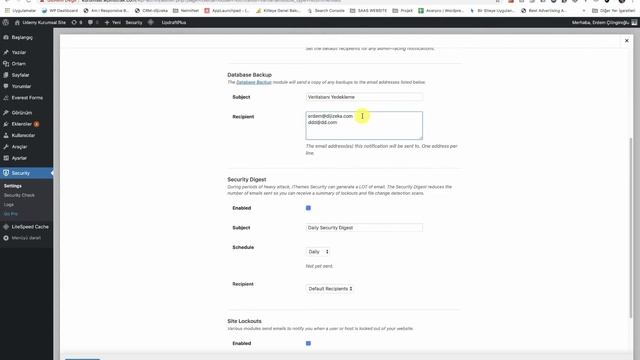Click the Daily Security Digest subject field
This screenshot has width=640, height=360.
tap(364, 228)
